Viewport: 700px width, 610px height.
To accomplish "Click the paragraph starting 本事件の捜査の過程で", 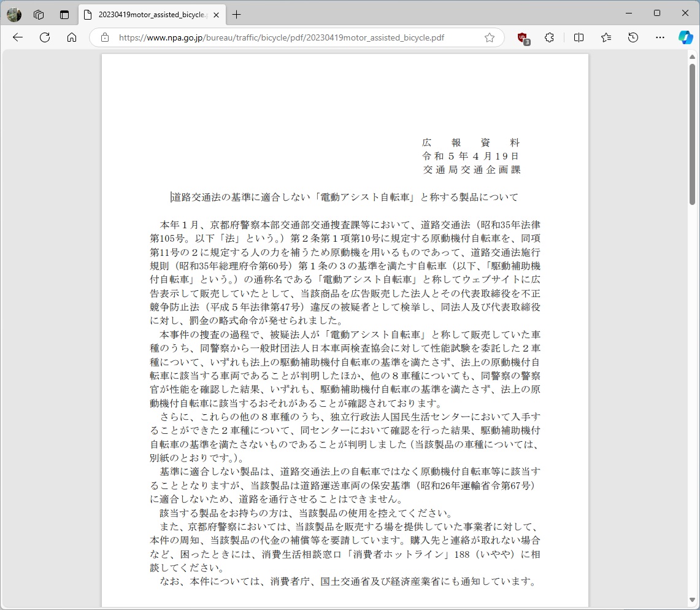I will click(345, 369).
